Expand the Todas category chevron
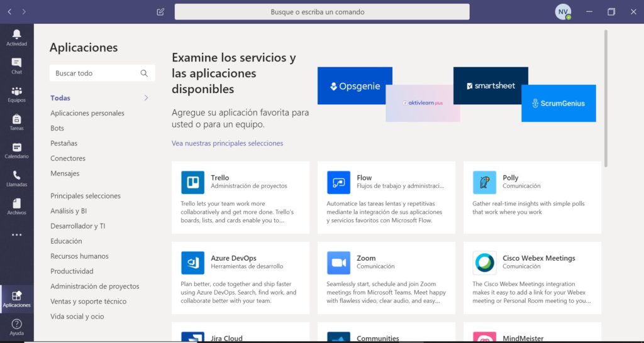The height and width of the screenshot is (343, 644). click(x=146, y=98)
